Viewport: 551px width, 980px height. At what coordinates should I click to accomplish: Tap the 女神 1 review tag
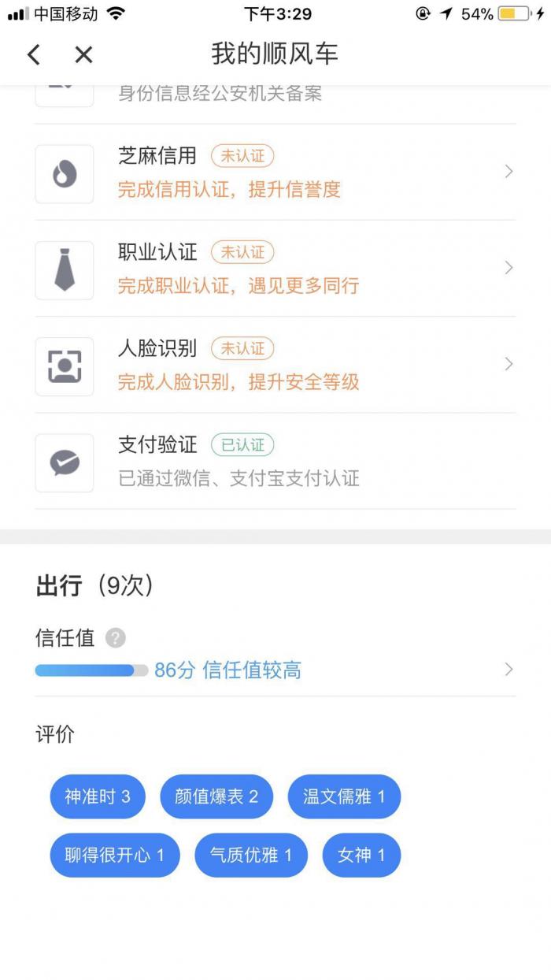[x=361, y=855]
